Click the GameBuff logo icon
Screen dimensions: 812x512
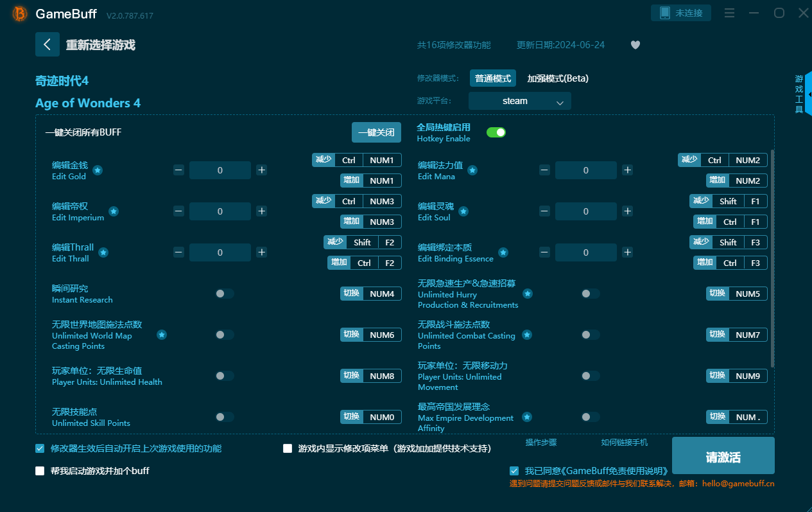(x=20, y=13)
